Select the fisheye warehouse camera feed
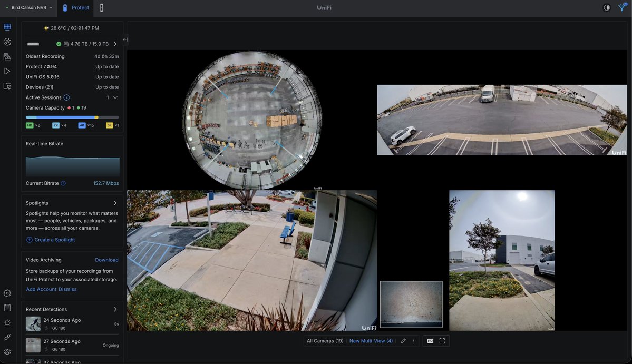 pos(252,120)
